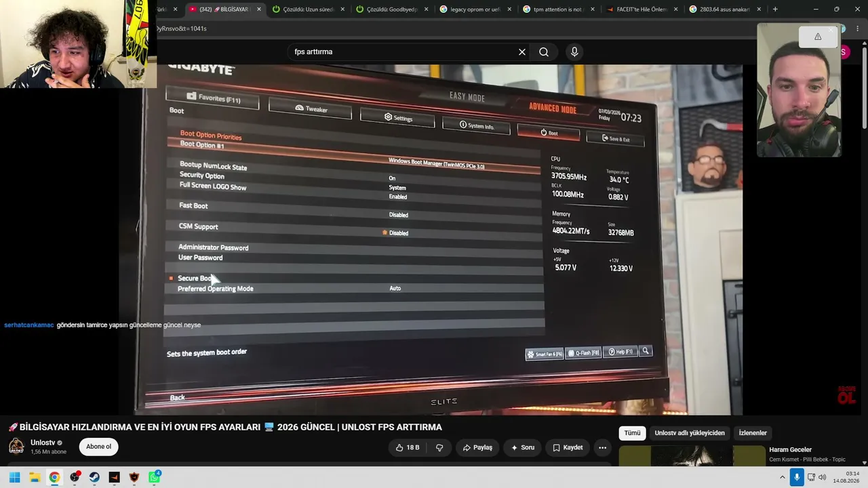Select the BIOS Tweaker tab
The width and height of the screenshot is (868, 488).
311,109
